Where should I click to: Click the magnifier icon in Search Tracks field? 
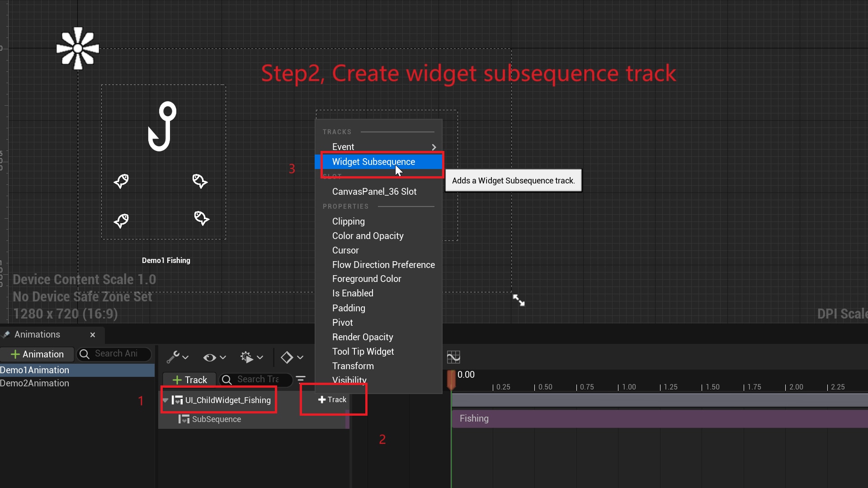click(x=227, y=380)
